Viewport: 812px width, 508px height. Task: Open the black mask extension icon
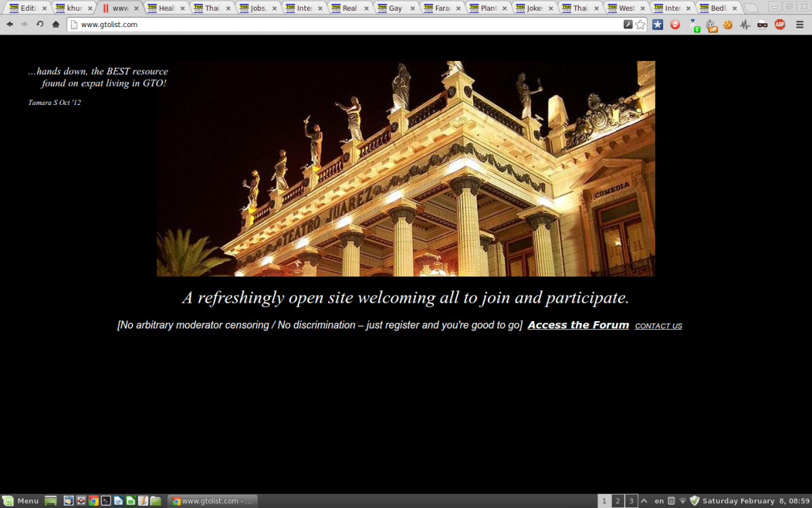pyautogui.click(x=763, y=24)
